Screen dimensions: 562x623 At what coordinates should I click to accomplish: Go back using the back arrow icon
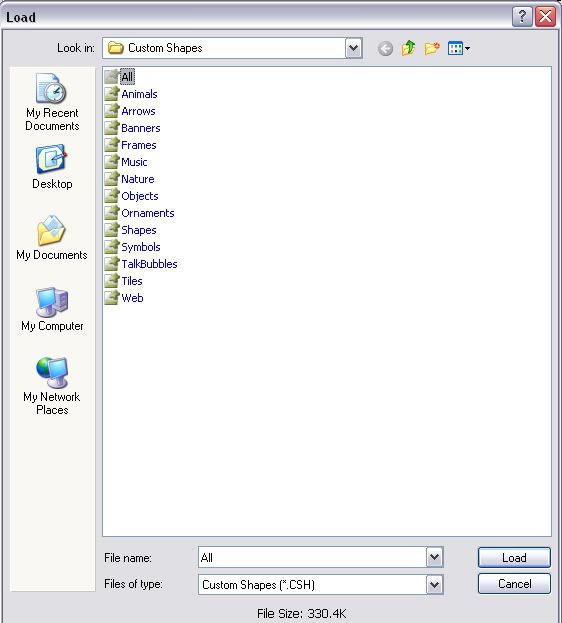coord(385,48)
